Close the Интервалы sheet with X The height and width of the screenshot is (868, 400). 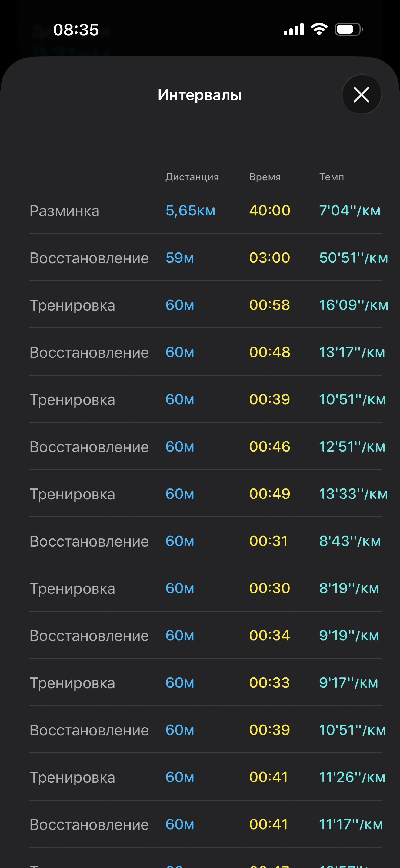coord(362,94)
